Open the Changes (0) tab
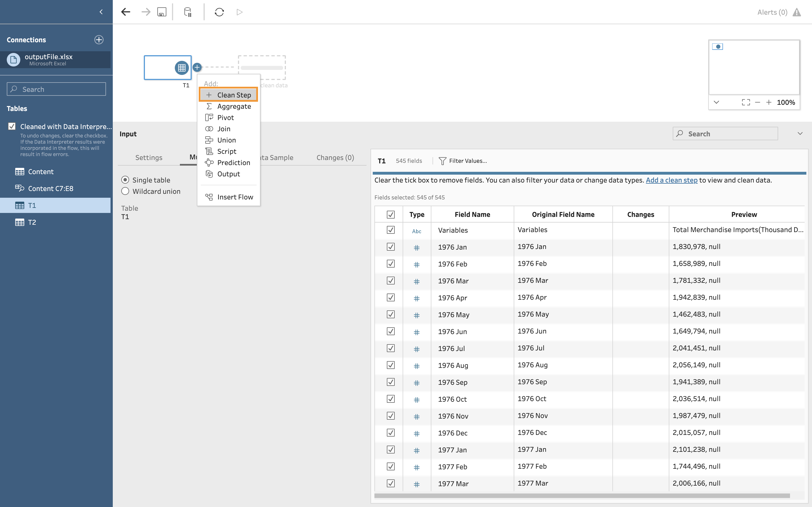Image resolution: width=812 pixels, height=507 pixels. click(x=335, y=158)
